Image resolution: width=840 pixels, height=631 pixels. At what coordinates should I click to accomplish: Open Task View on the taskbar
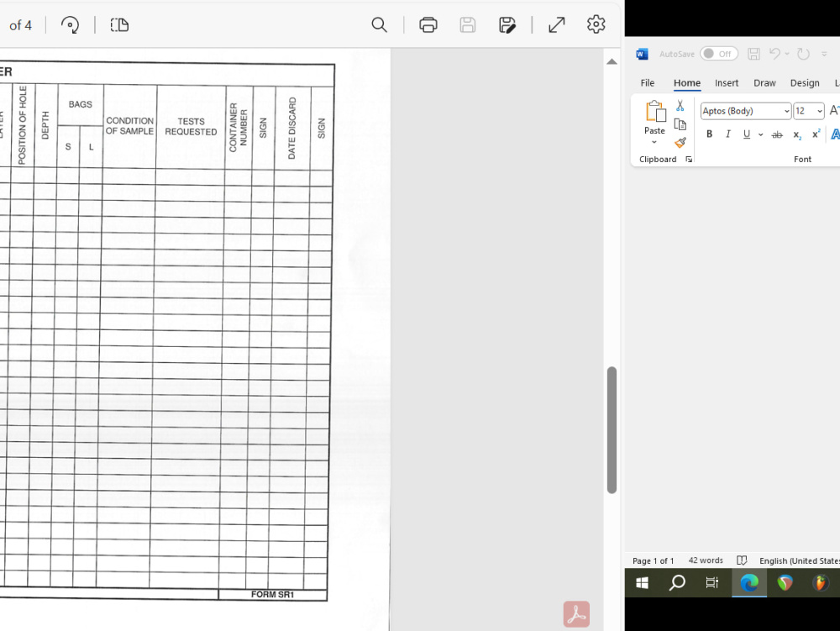[x=712, y=582]
